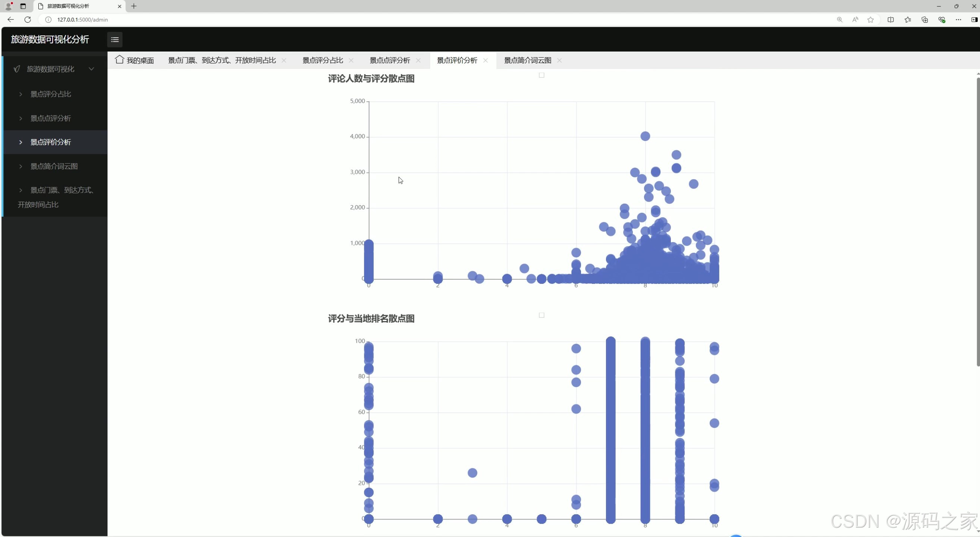
Task: Toggle small square icon above second scatter chart
Action: pos(542,315)
